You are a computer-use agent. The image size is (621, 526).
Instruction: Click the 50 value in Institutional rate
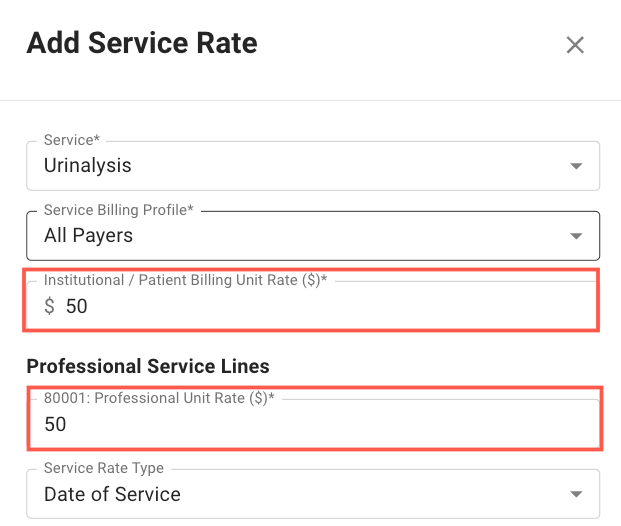click(76, 306)
